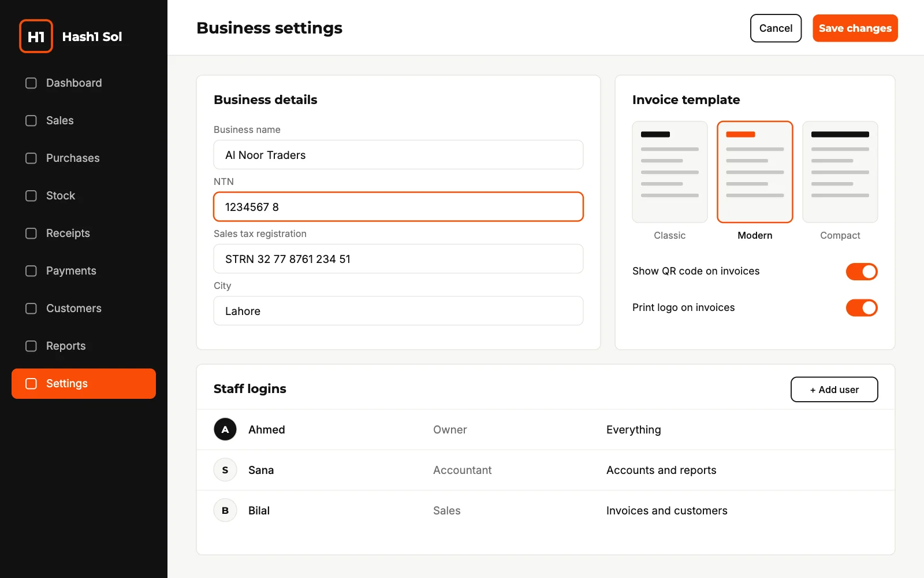Click the Dashboard sidebar icon
This screenshot has height=578, width=924.
31,83
